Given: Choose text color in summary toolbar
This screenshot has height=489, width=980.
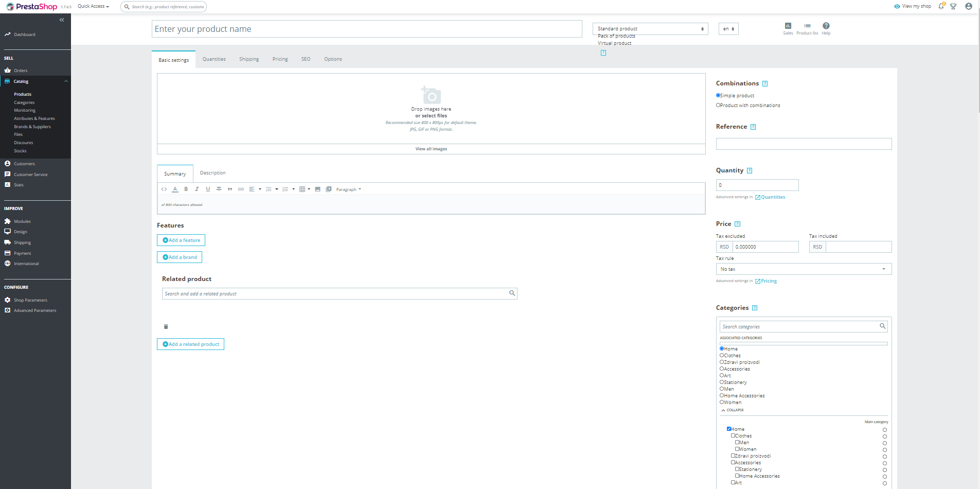Looking at the screenshot, I should [175, 189].
